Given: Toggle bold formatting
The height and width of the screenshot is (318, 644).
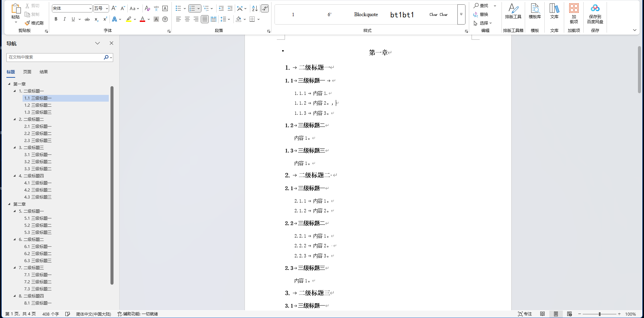Looking at the screenshot, I should 56,19.
